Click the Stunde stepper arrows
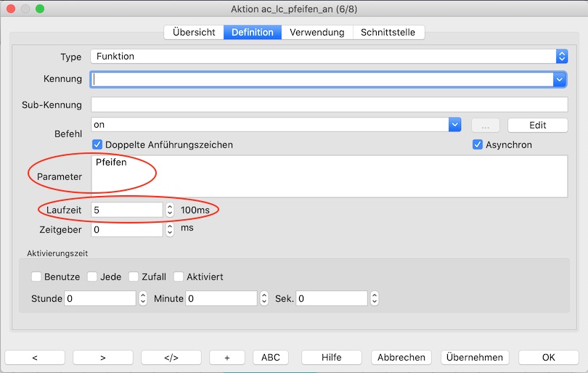Viewport: 588px width, 373px height. point(142,298)
